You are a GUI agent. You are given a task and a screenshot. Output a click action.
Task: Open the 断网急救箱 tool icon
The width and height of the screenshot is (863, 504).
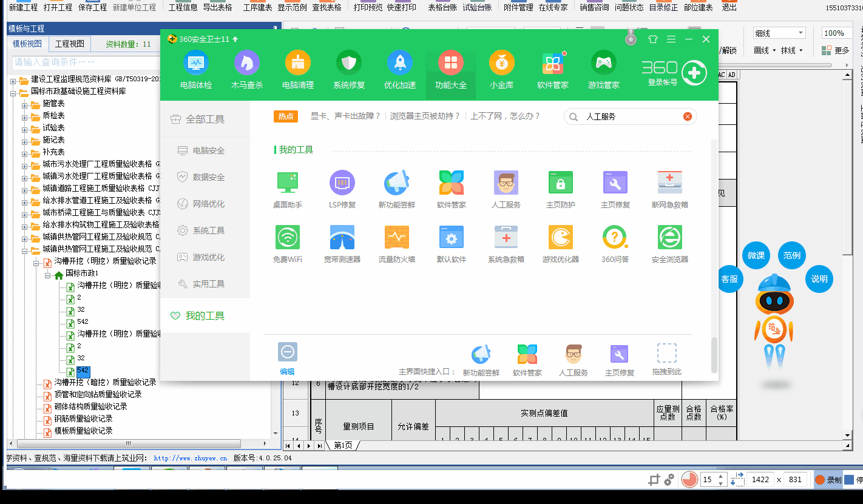pyautogui.click(x=669, y=183)
